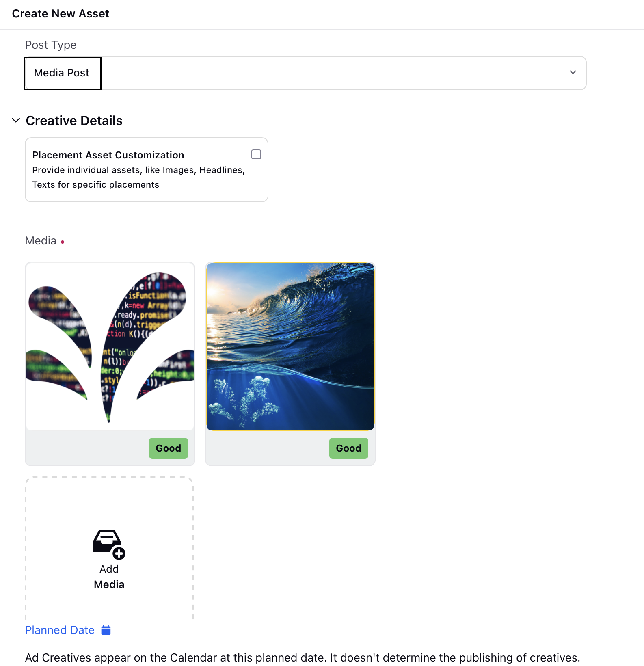Select the code splash logo media thumbnail

[x=110, y=346]
